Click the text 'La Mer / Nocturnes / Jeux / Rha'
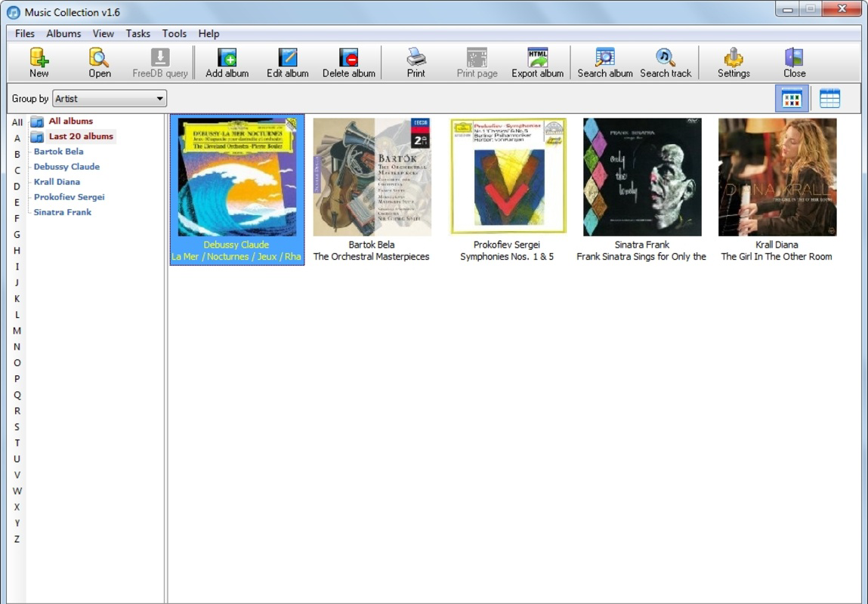868x604 pixels. pos(236,257)
